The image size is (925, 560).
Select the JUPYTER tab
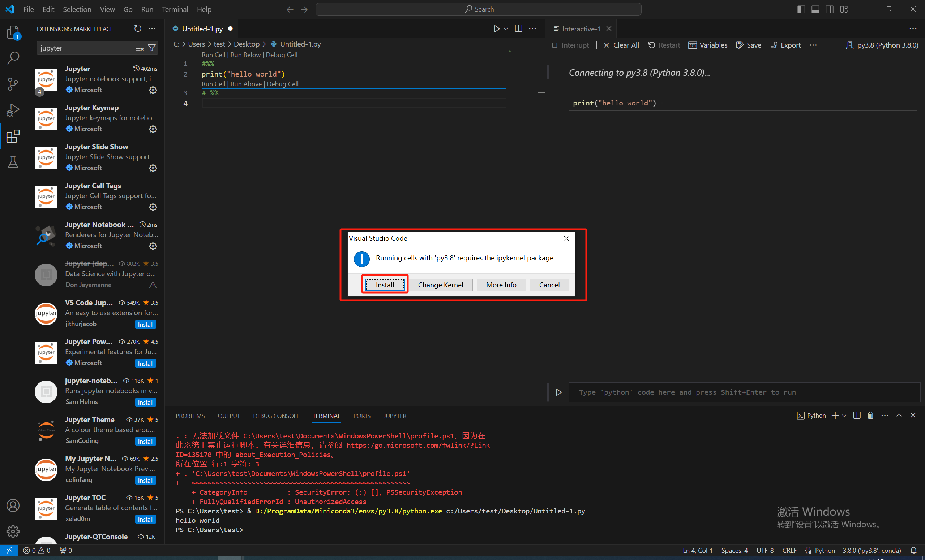coord(395,416)
